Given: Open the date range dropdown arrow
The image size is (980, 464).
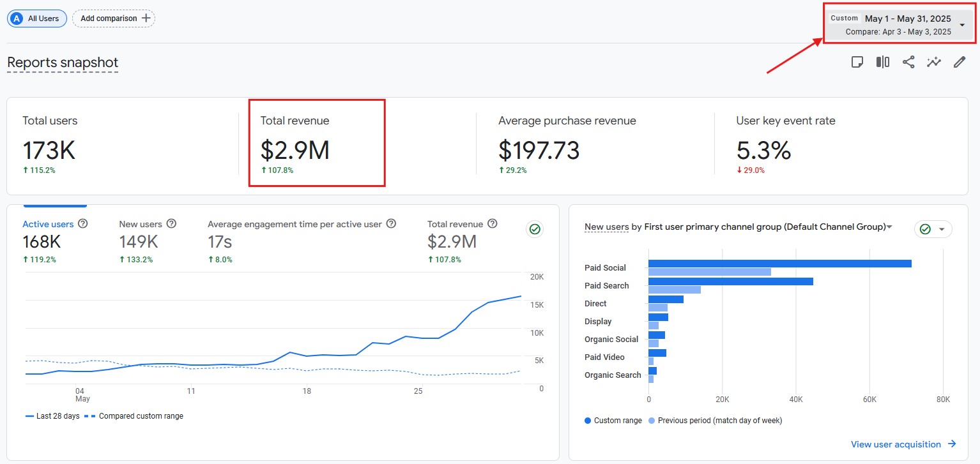Looking at the screenshot, I should click(963, 25).
